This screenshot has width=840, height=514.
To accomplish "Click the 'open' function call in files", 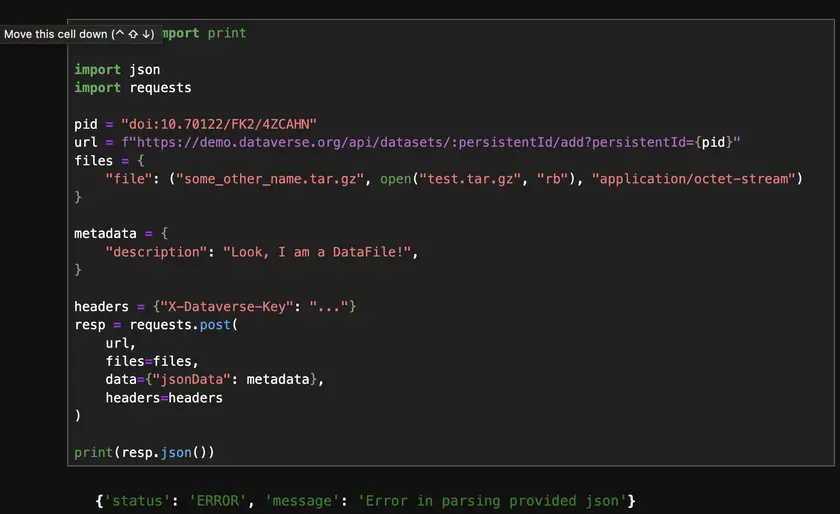I will pyautogui.click(x=395, y=179).
